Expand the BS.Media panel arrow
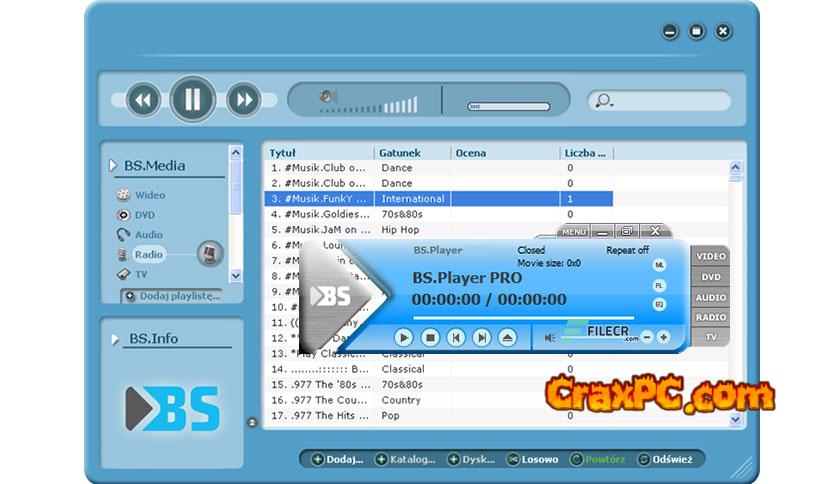Viewport: 836px width, 484px height. pos(111,166)
